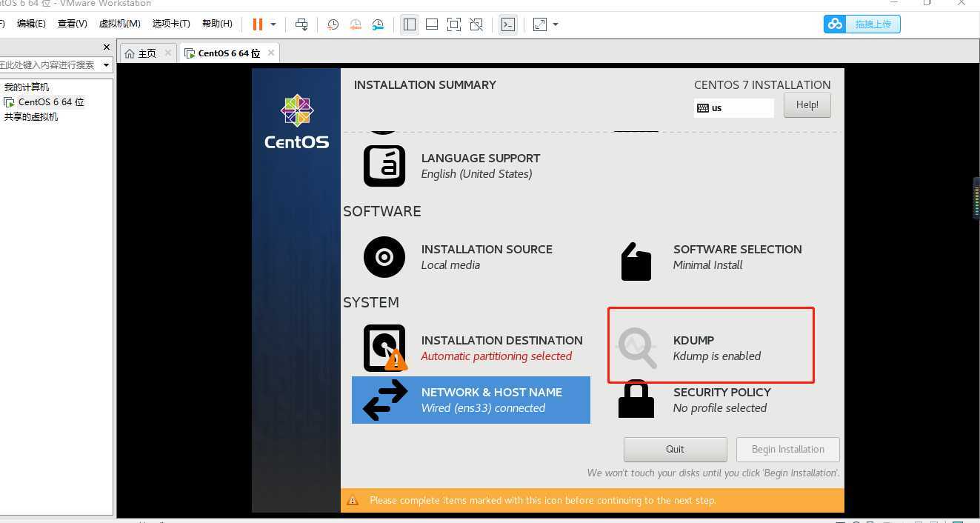Screen dimensions: 980x523
Task: Click the warning icon in orange bar
Action: tap(353, 501)
